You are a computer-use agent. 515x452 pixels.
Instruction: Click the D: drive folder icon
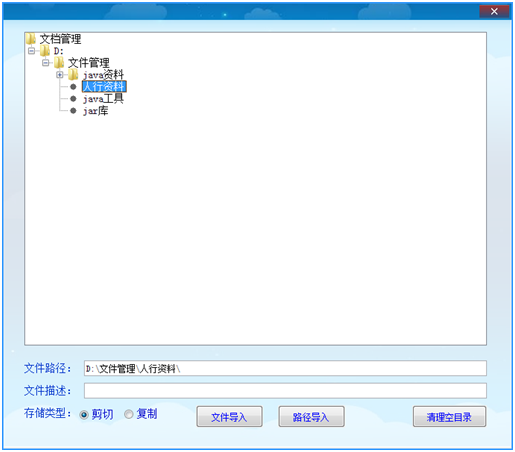point(45,51)
